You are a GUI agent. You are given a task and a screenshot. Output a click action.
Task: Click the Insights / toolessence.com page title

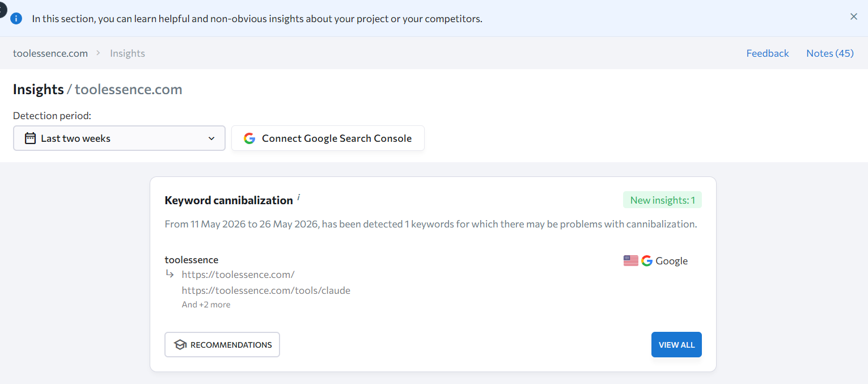point(98,90)
